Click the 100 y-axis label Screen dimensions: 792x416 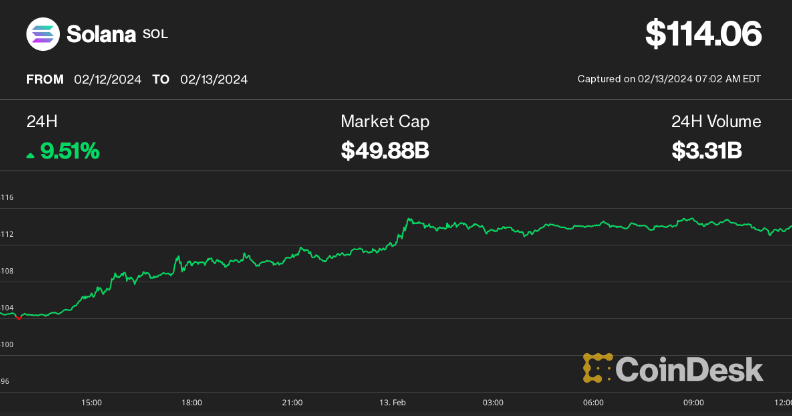click(7, 344)
